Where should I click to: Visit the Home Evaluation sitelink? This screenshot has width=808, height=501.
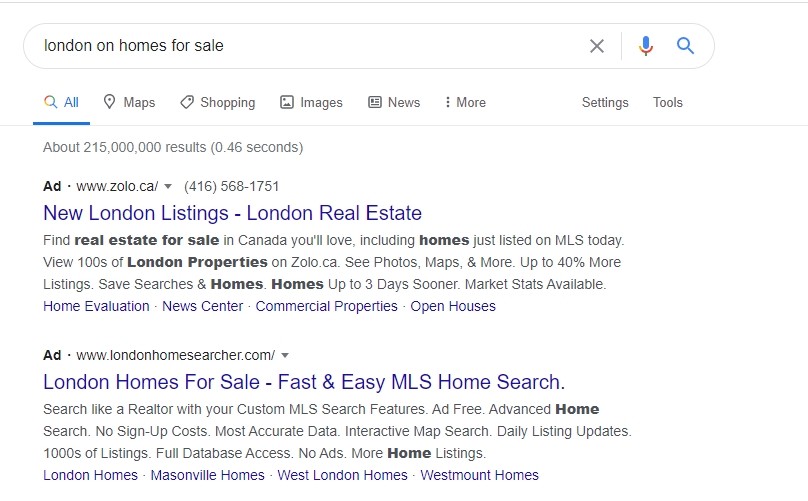tap(96, 306)
